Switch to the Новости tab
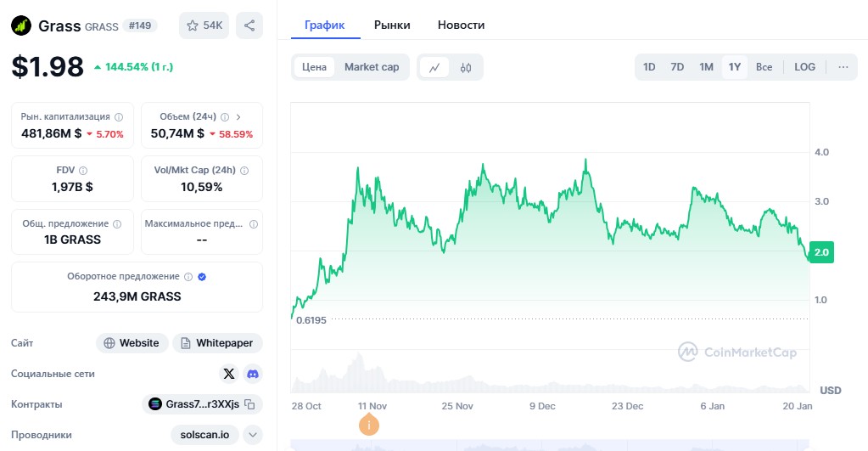The image size is (868, 451). point(461,25)
